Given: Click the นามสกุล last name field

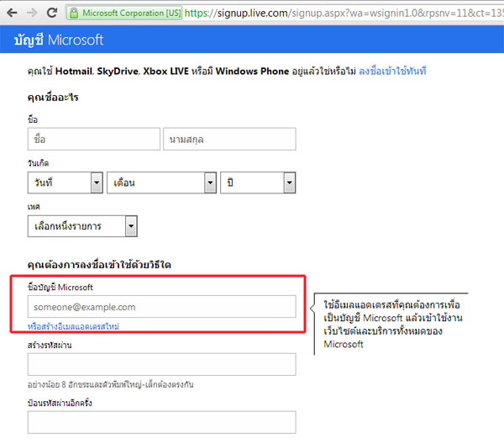Looking at the screenshot, I should pos(229,139).
